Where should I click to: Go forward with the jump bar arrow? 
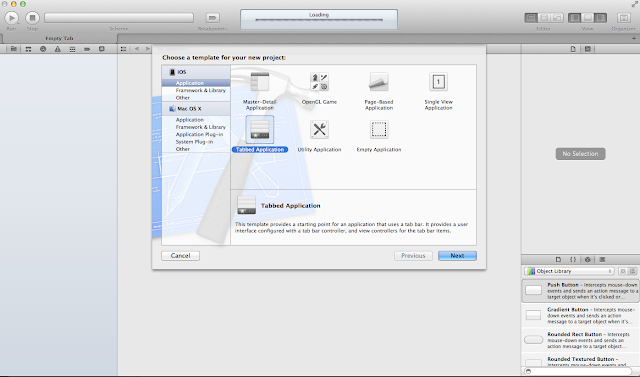pos(147,49)
